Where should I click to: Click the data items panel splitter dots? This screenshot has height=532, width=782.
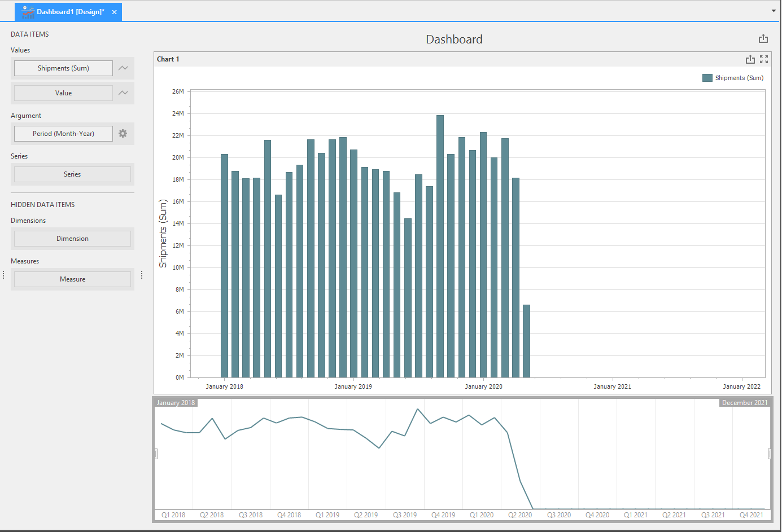pos(142,275)
